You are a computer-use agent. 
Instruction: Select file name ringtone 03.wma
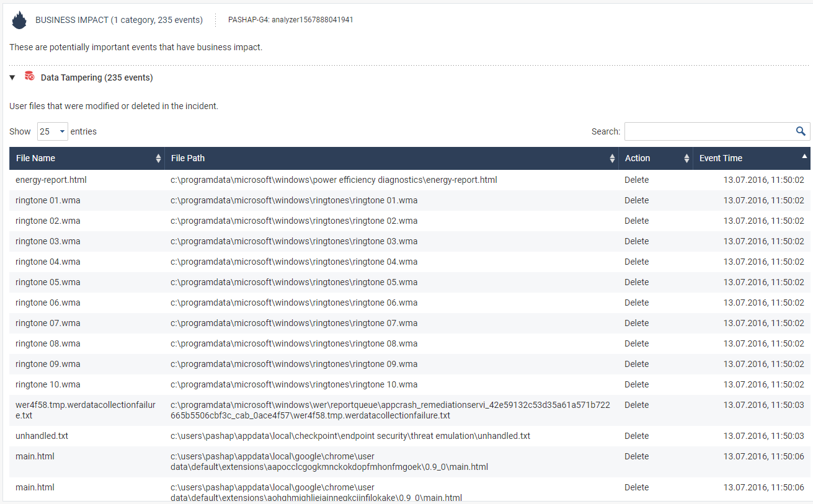pos(48,241)
